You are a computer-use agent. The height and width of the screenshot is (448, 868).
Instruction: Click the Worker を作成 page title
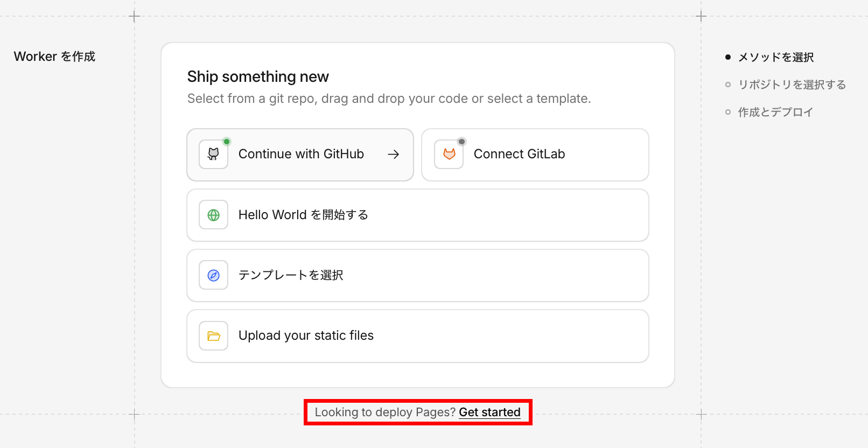click(x=54, y=57)
